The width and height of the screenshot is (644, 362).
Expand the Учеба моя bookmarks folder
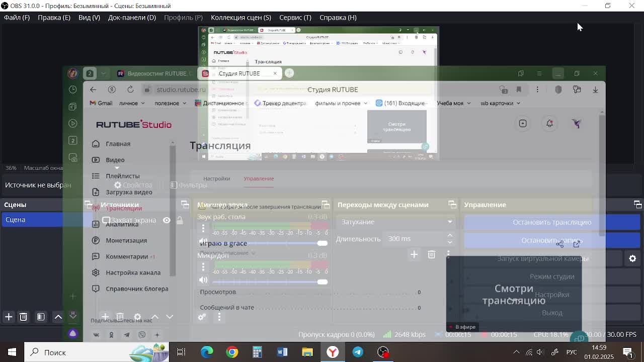pos(453,103)
